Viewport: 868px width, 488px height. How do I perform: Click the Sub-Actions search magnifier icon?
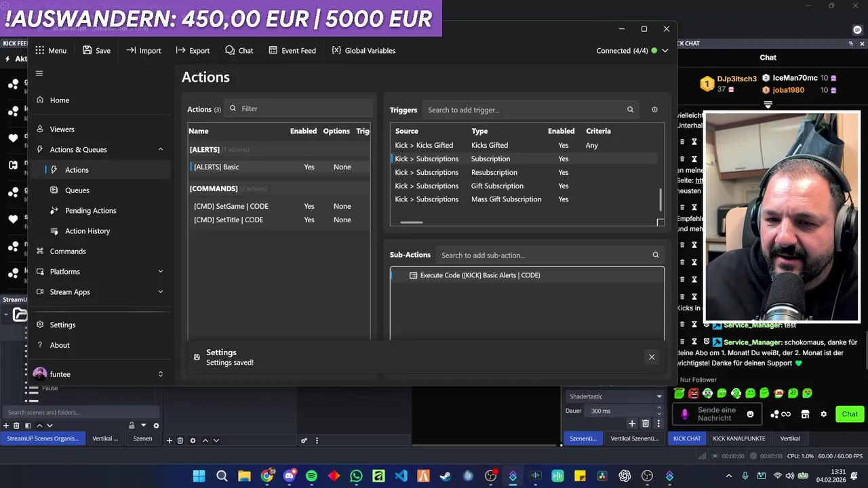pos(656,256)
